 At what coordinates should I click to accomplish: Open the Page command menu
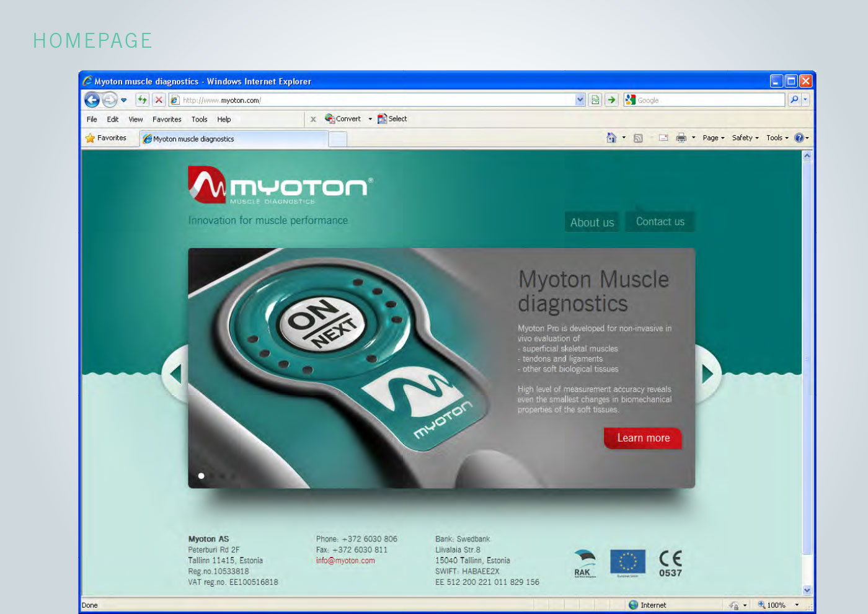(714, 138)
